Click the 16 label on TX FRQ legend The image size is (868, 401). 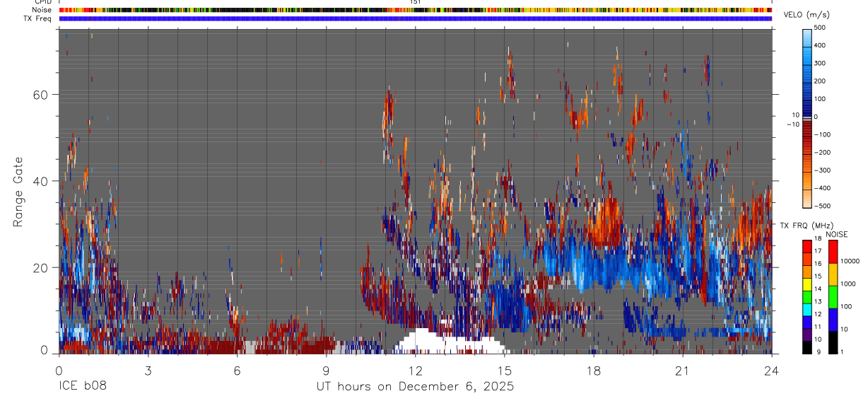819,264
